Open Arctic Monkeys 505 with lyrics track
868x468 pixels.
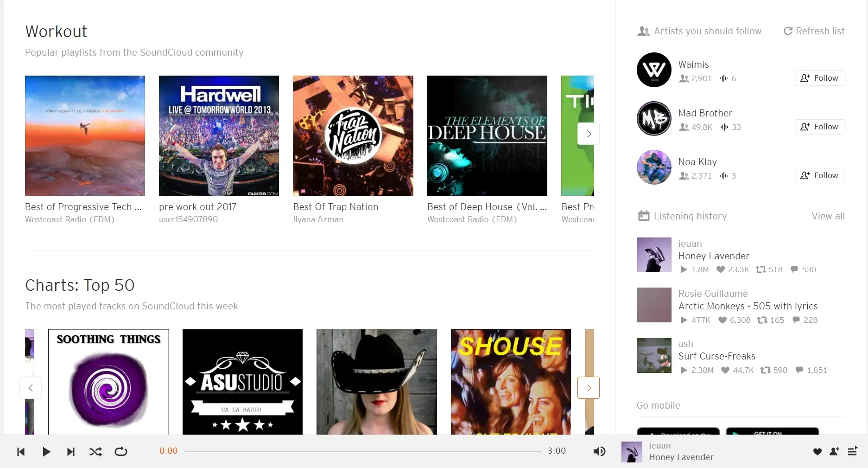[x=748, y=306]
